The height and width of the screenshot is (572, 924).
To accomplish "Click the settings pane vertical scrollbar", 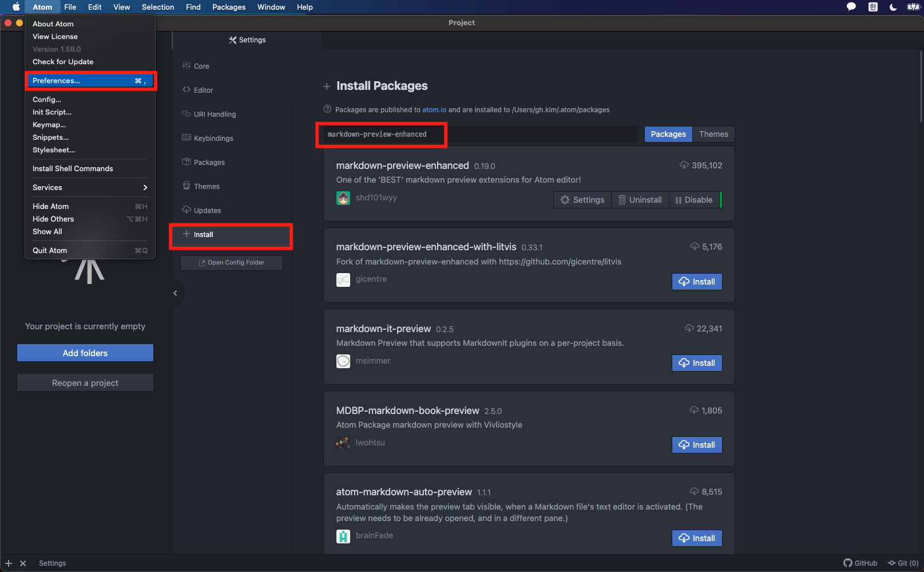I will [x=921, y=86].
